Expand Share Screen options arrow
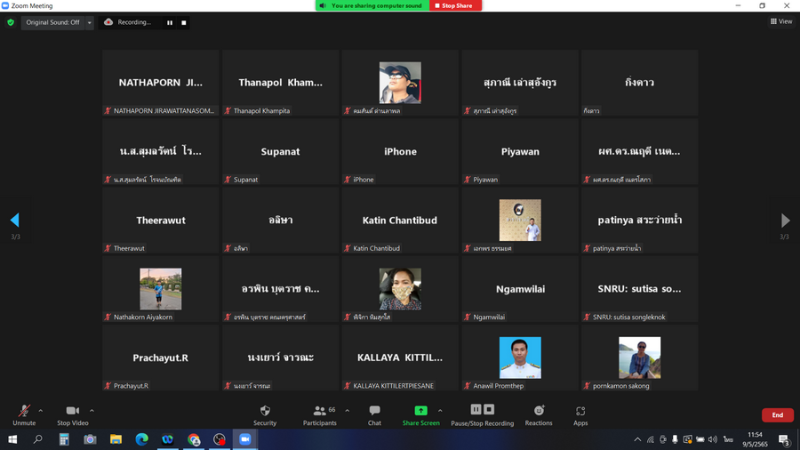The width and height of the screenshot is (800, 450). 440,410
